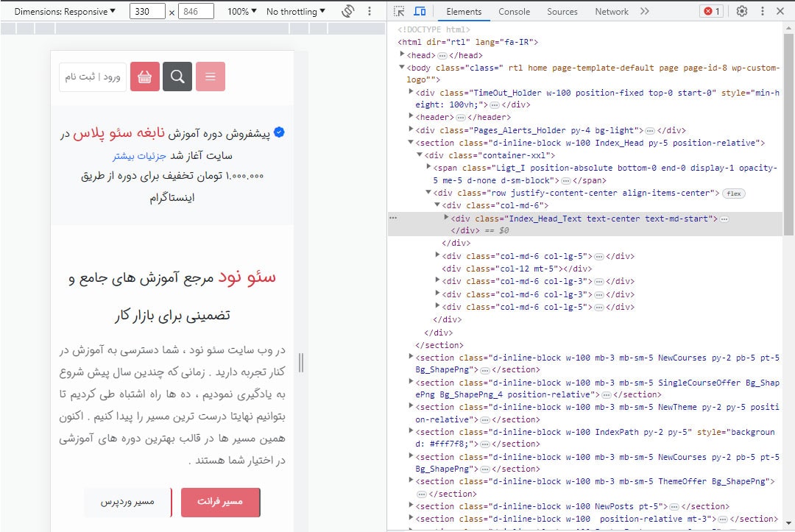
Task: Open the Dimensions: Responsive dropdown
Action: [x=65, y=11]
